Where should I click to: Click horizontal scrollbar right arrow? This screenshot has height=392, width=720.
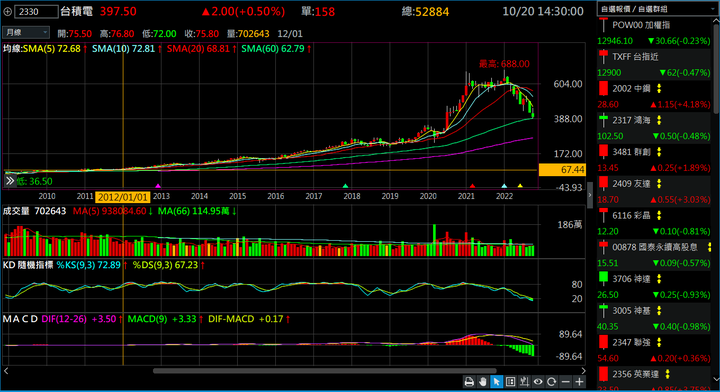pos(583,370)
